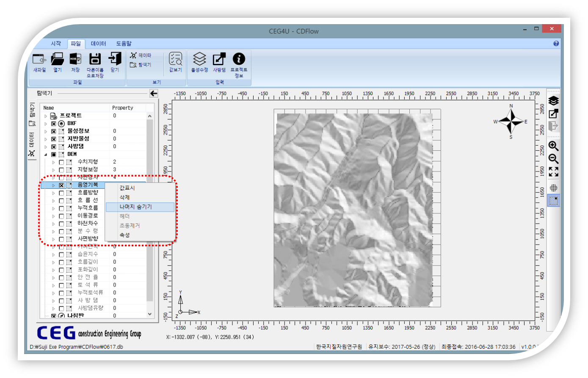Open a project with the 열기 icon
The height and width of the screenshot is (378, 588).
pos(57,59)
